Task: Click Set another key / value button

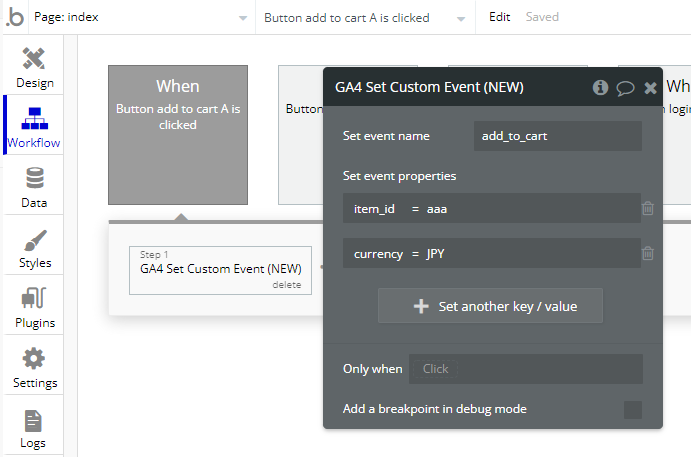Action: (490, 306)
